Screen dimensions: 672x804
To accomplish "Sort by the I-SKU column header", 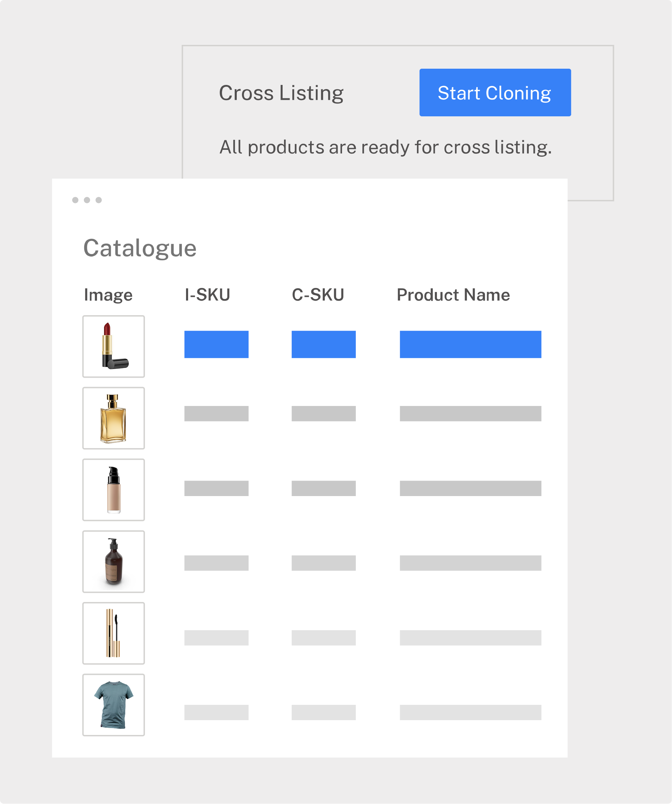I will tap(207, 295).
